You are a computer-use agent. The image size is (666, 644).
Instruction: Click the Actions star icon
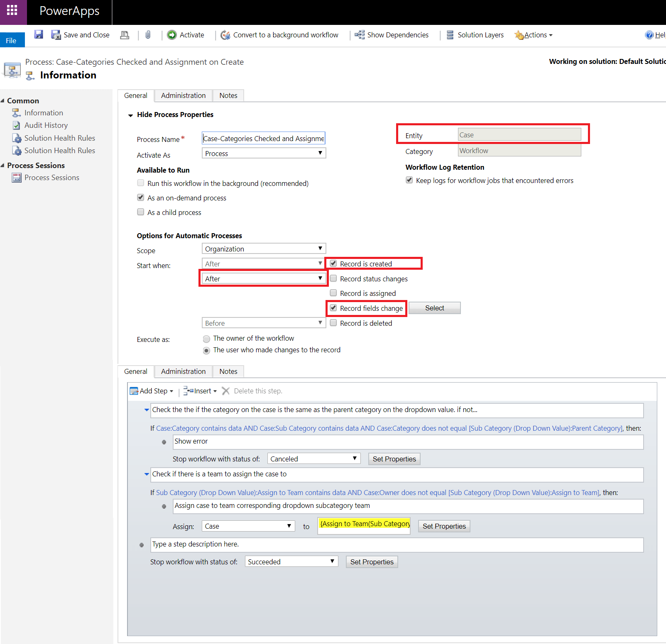519,35
